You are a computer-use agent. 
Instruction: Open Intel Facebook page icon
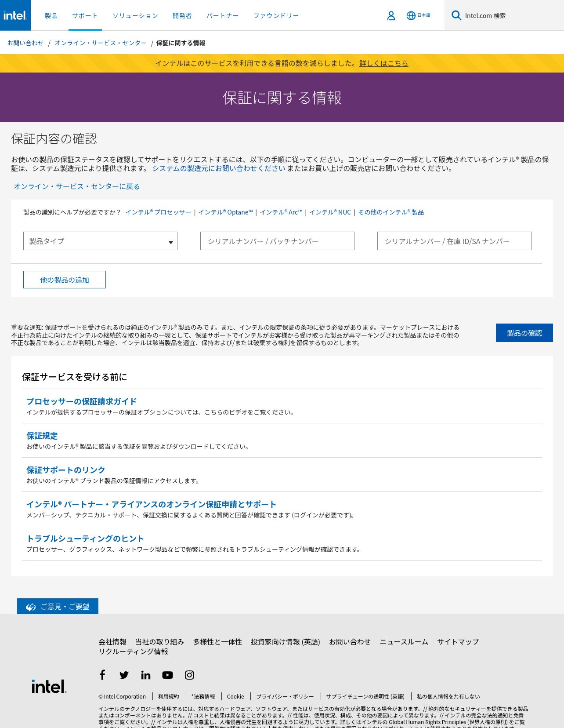pos(102,675)
